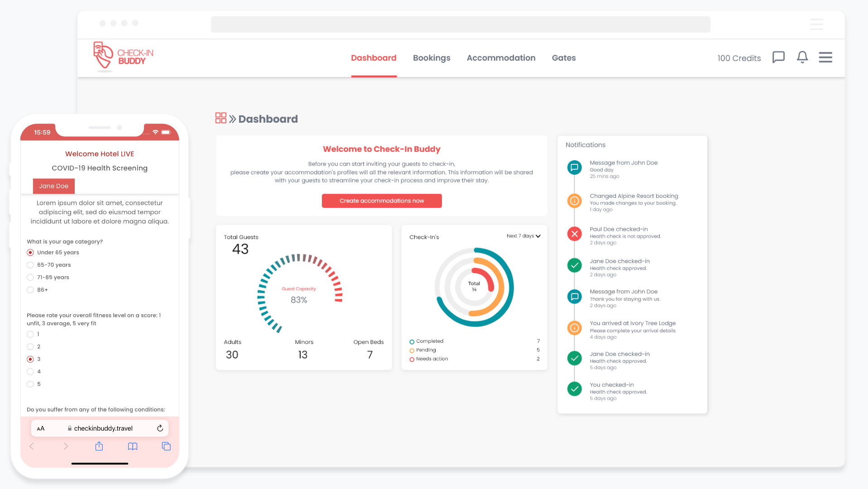Tap the bookmarks book icon on phone
The height and width of the screenshot is (489, 868).
click(x=133, y=446)
